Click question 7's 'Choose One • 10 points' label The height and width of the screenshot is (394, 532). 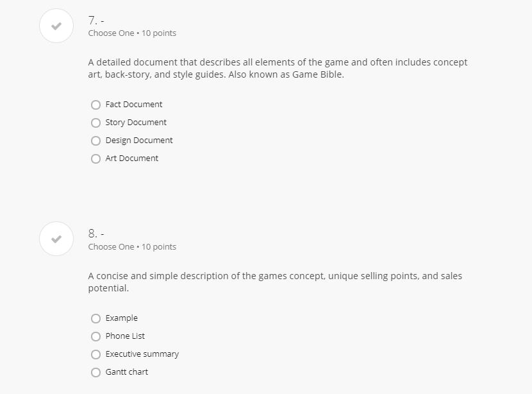point(132,33)
